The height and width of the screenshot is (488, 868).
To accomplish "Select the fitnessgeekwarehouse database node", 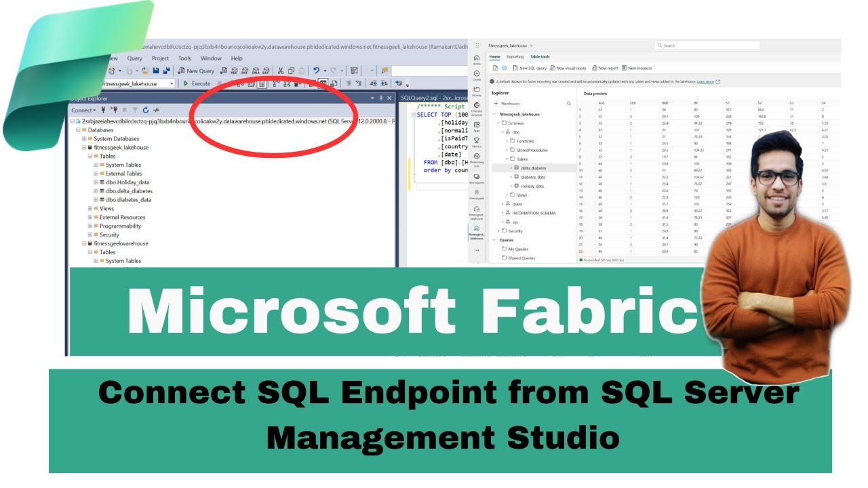I will [121, 243].
